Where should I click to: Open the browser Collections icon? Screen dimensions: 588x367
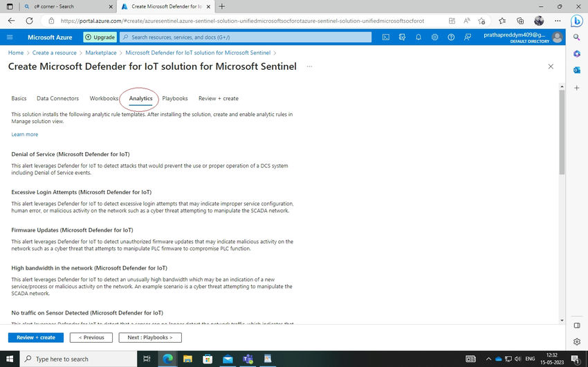(x=520, y=21)
